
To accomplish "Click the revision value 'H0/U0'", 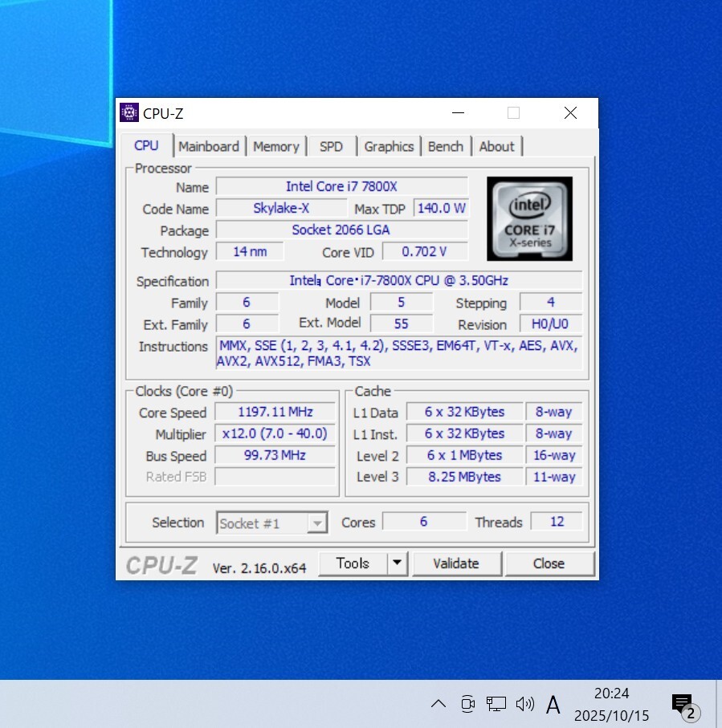I will tap(550, 324).
